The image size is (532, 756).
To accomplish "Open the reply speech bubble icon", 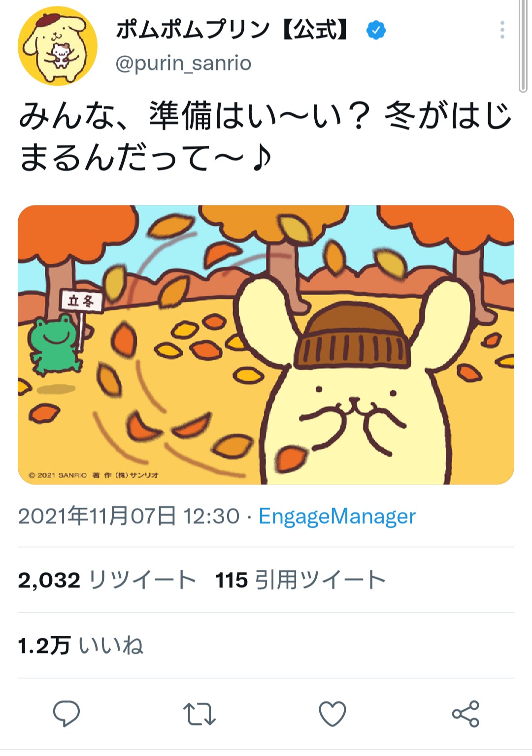I will [66, 713].
